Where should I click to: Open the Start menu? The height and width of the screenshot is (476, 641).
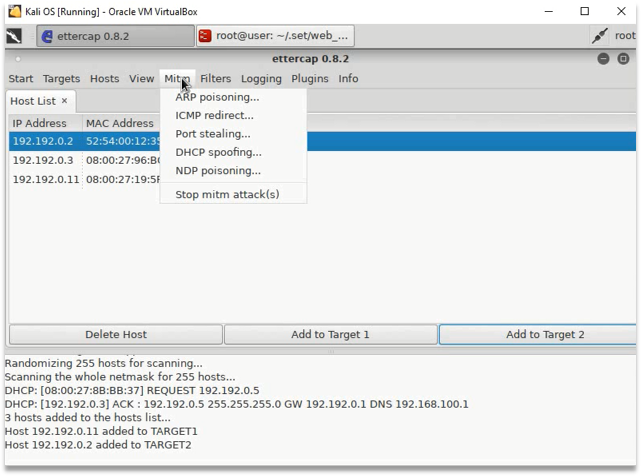[x=21, y=79]
